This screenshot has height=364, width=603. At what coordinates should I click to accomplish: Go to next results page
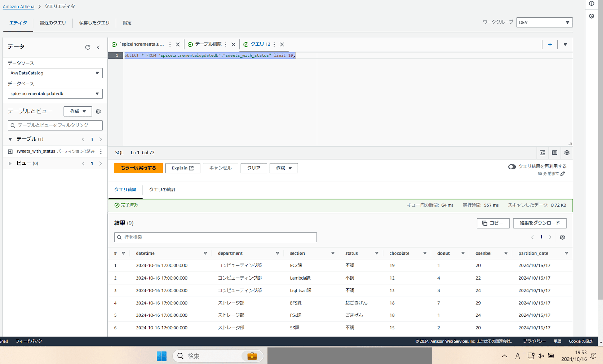[550, 237]
